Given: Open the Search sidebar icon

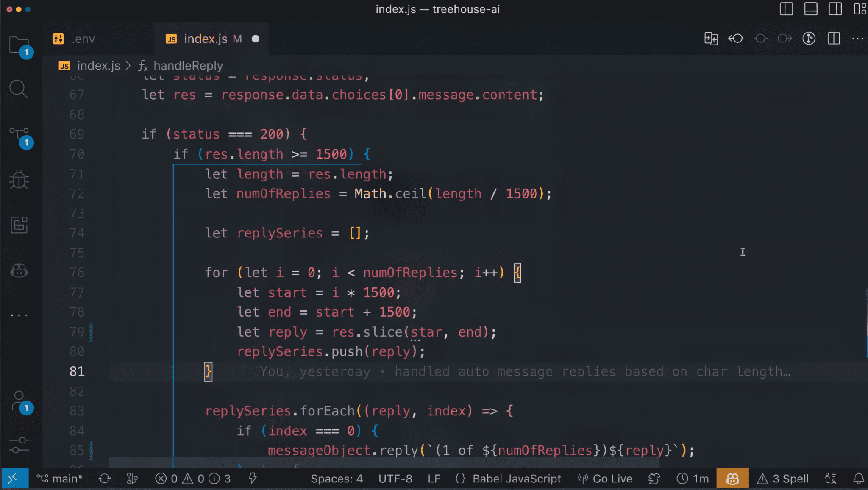Looking at the screenshot, I should (x=19, y=89).
